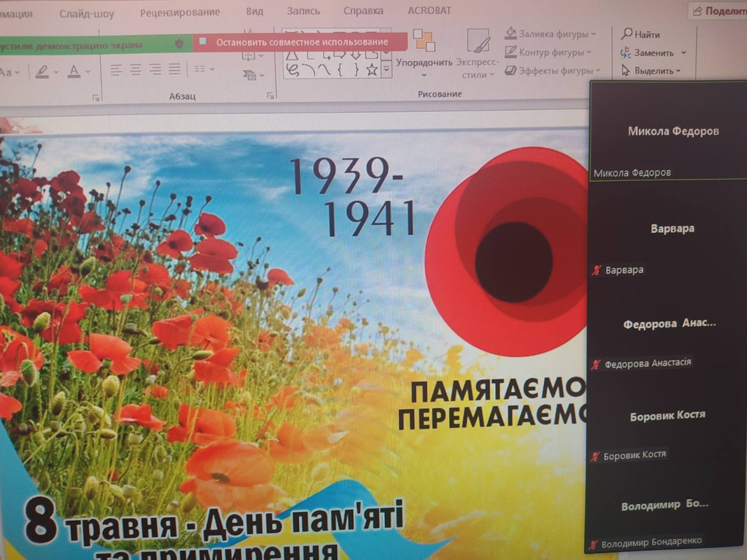Select Варвара participant tile

pos(669,229)
